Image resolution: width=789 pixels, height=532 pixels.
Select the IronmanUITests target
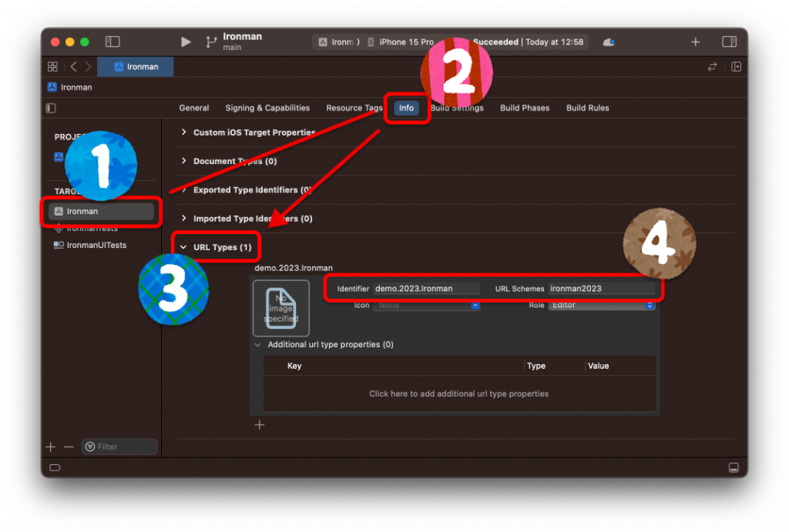pyautogui.click(x=90, y=245)
